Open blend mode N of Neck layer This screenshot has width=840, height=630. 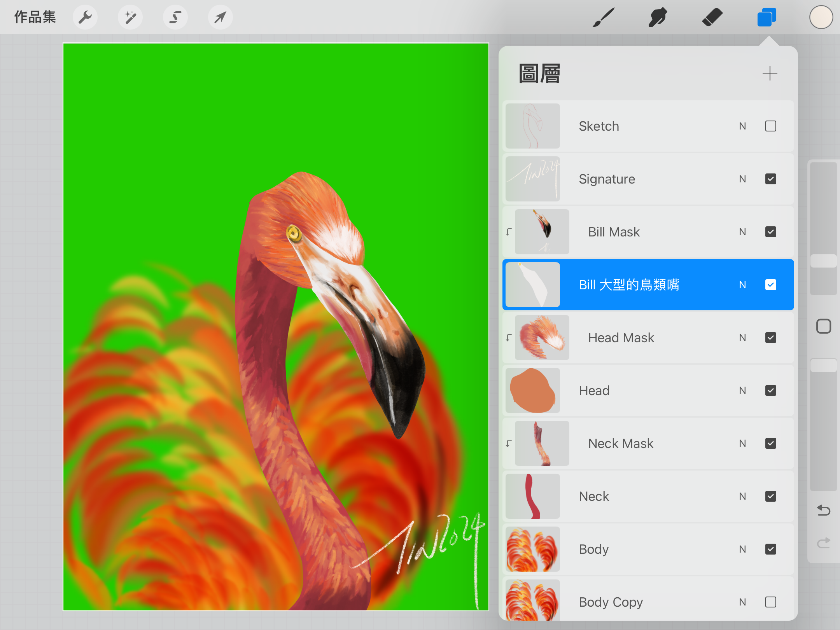point(742,496)
